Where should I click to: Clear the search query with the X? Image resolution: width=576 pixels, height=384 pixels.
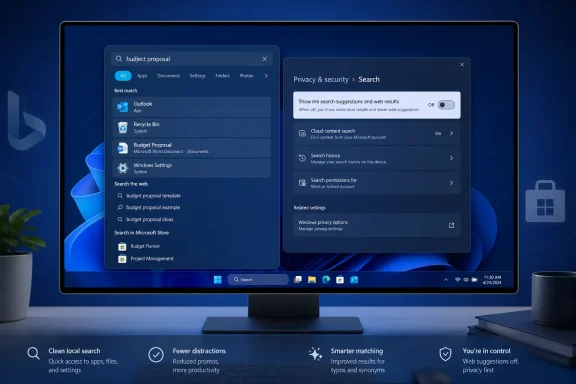pos(264,59)
